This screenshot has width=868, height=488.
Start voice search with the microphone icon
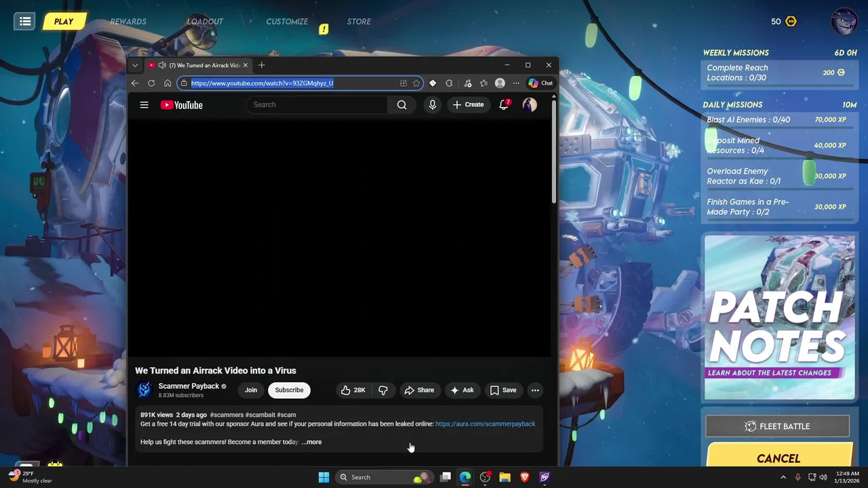click(432, 104)
